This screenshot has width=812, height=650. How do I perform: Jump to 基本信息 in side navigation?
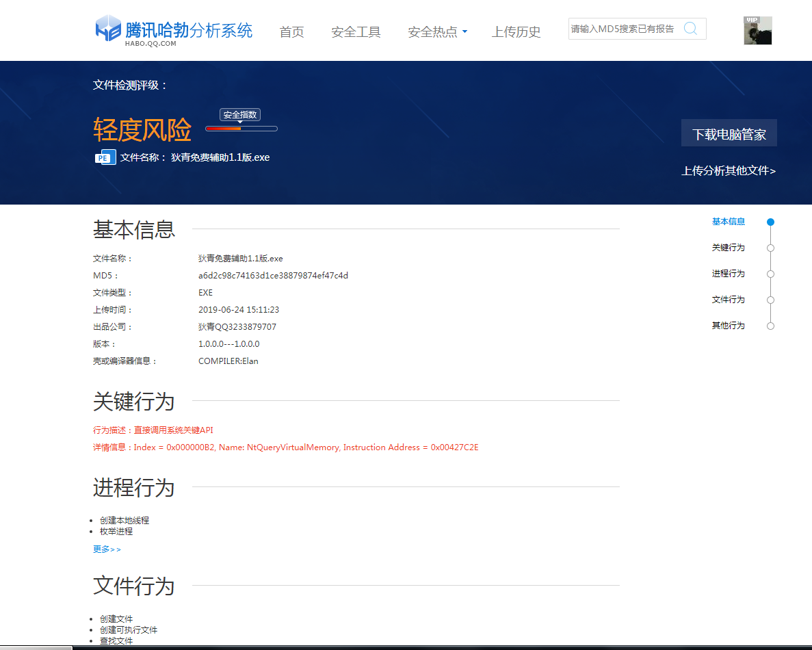728,222
